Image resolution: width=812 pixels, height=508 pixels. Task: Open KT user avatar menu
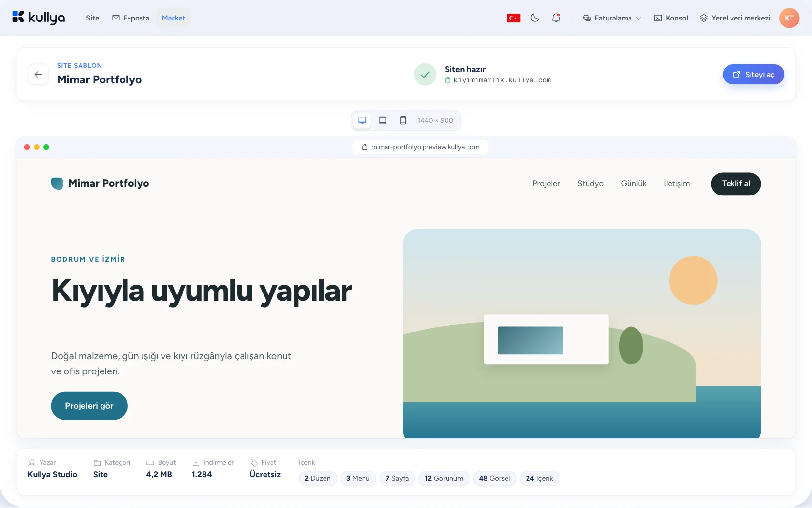[x=789, y=18]
